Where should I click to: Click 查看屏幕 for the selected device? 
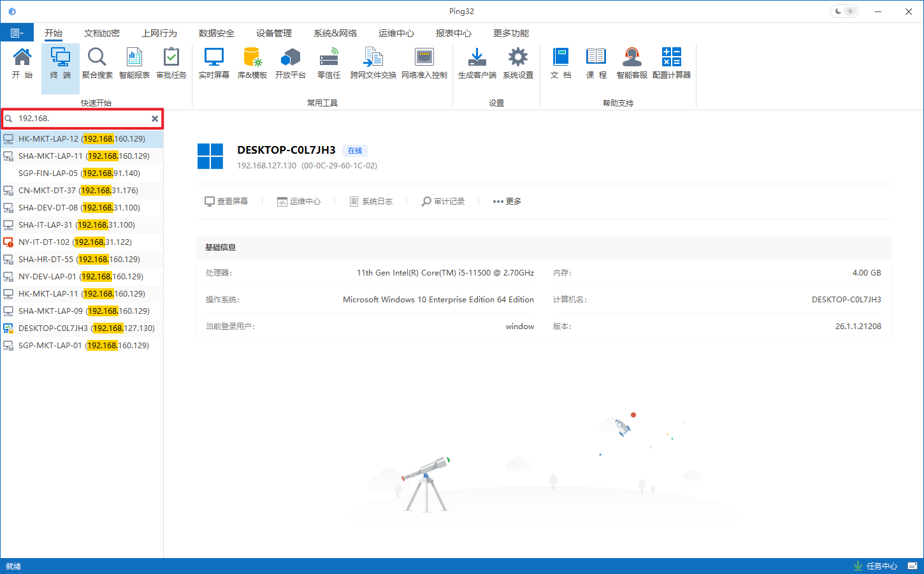pyautogui.click(x=226, y=202)
